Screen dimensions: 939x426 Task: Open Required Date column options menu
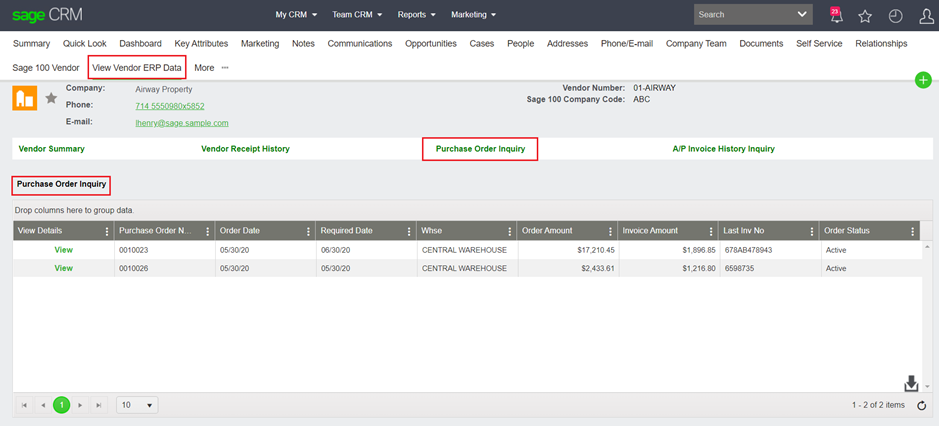[409, 231]
